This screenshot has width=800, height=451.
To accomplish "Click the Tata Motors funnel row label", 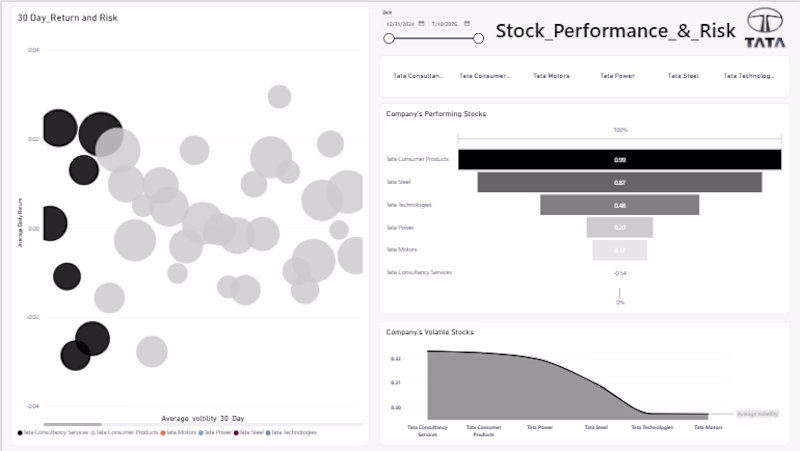I will 402,249.
